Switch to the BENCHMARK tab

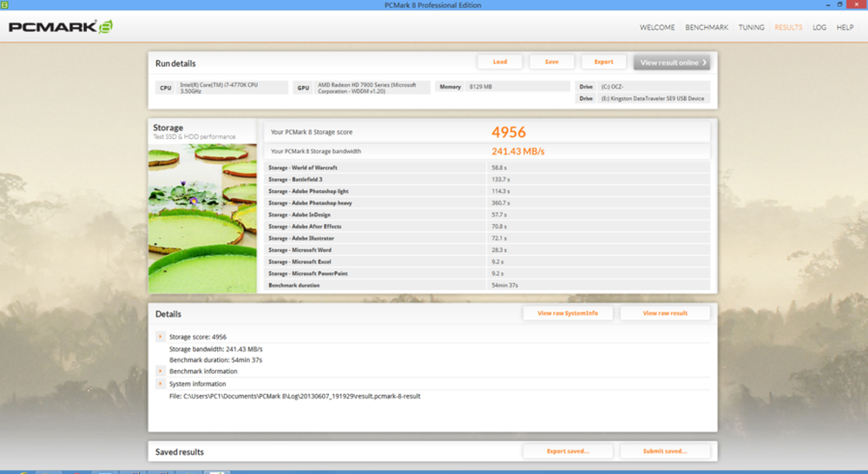[x=707, y=27]
